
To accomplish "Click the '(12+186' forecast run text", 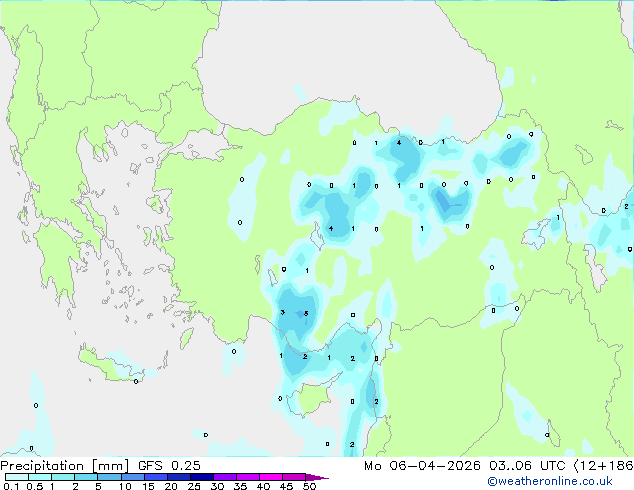I will pos(603,465).
